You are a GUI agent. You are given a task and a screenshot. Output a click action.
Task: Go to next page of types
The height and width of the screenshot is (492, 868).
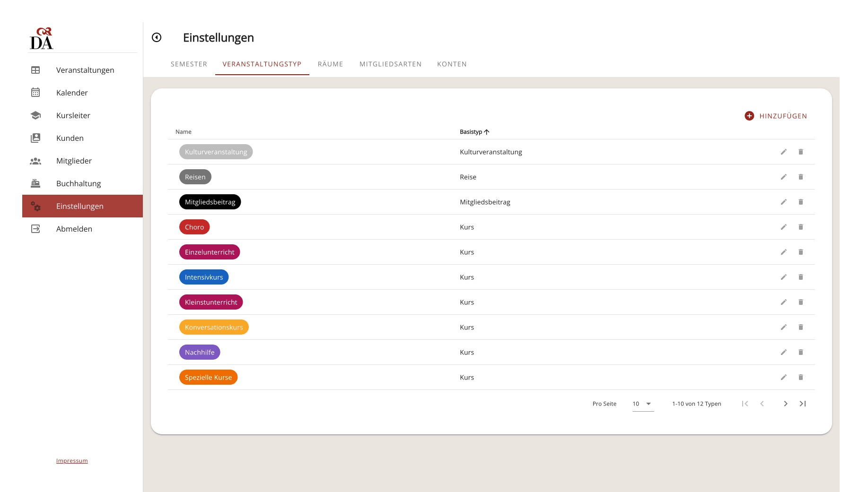coord(785,404)
